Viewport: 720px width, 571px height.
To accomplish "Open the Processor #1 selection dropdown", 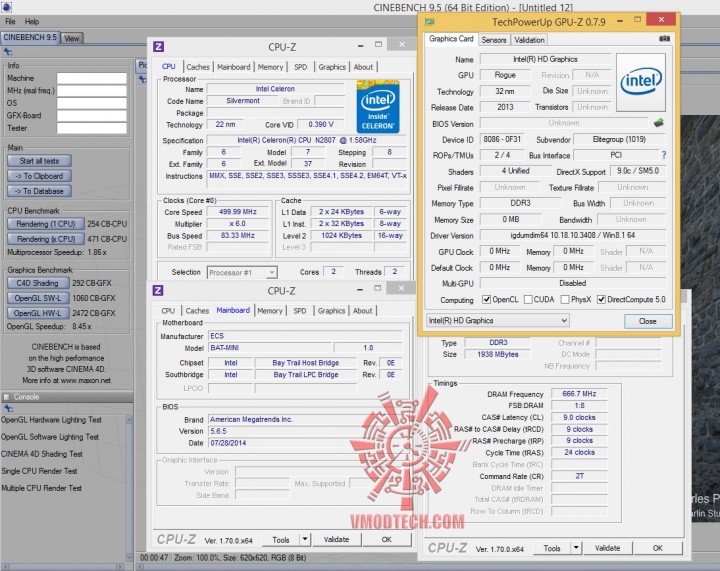I will [x=242, y=272].
